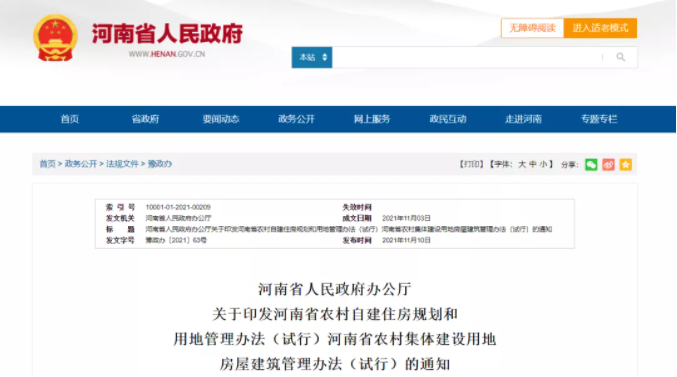Click the 成文日期 value 2021年11月03日
677x377 pixels.
pyautogui.click(x=406, y=218)
